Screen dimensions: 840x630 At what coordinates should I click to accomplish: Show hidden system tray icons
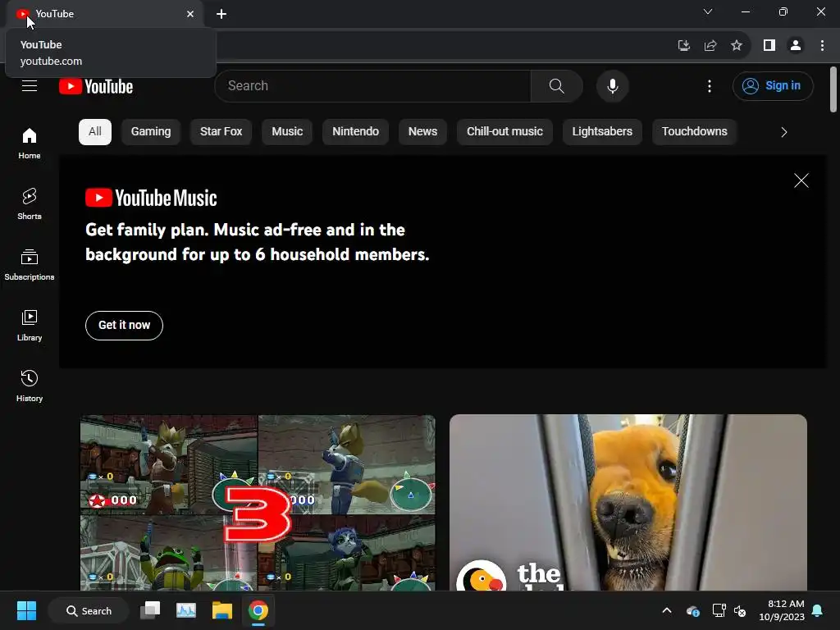666,610
